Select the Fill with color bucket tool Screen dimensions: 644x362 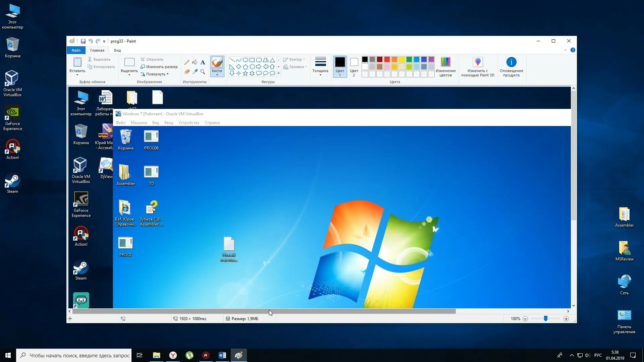click(x=195, y=62)
